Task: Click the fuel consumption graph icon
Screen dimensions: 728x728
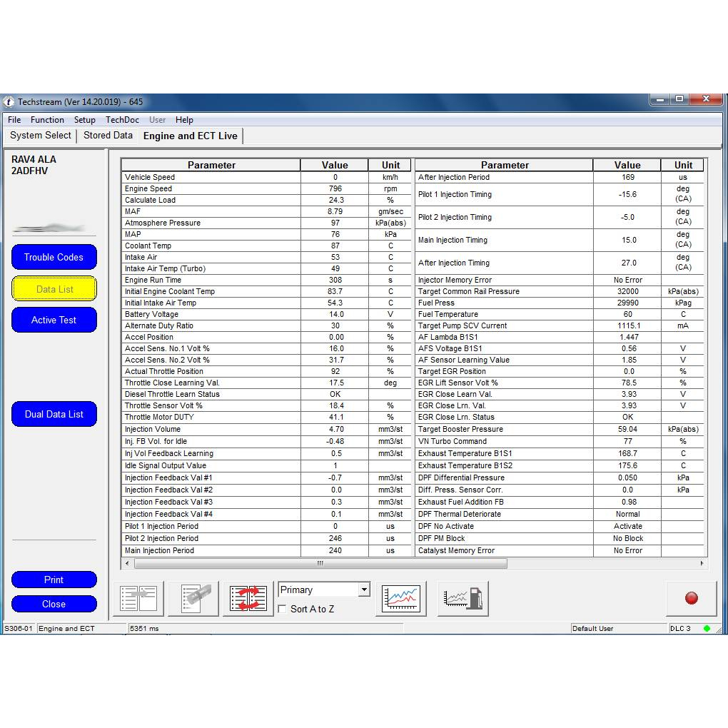Action: pyautogui.click(x=462, y=598)
